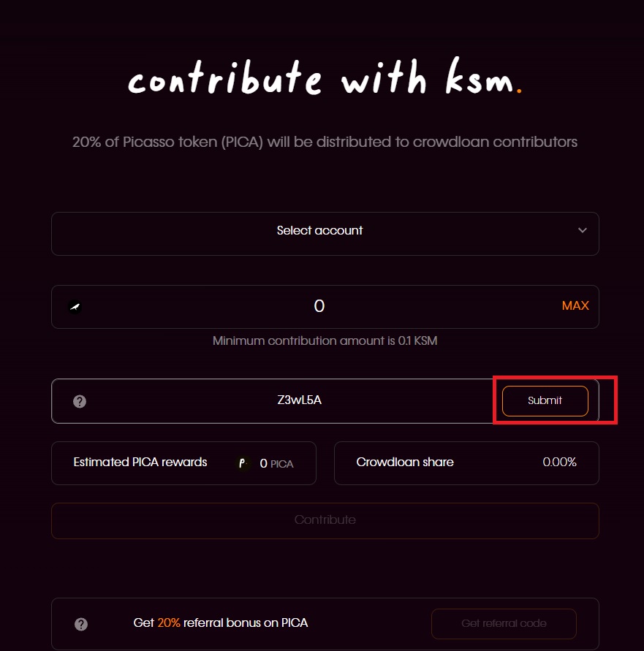Viewport: 644px width, 651px height.
Task: Click the Estimated PICA rewards label
Action: tap(140, 462)
